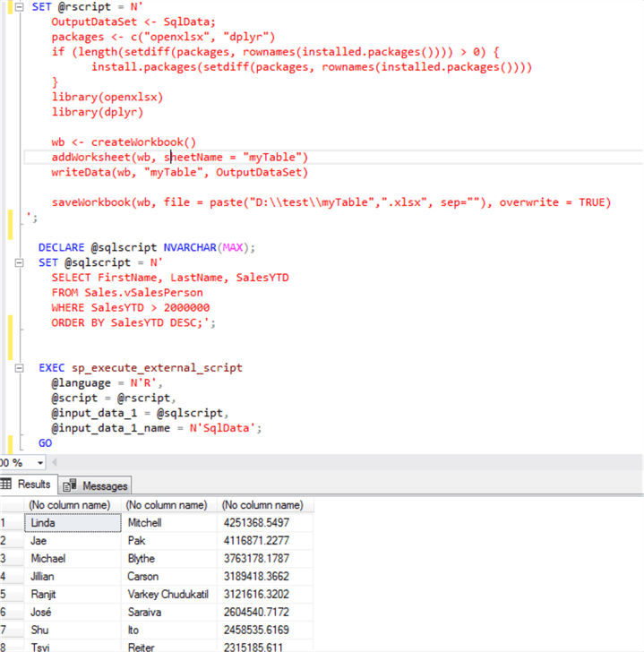644x652 pixels.
Task: Select the cell containing Blythe
Action: [x=168, y=559]
